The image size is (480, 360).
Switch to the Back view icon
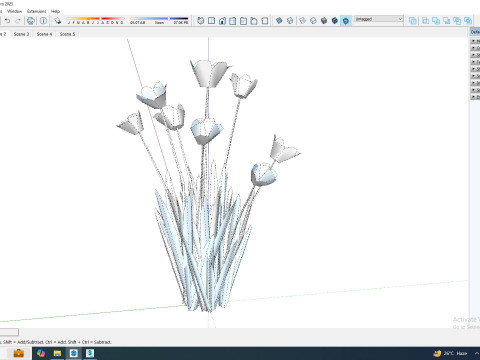[243, 21]
